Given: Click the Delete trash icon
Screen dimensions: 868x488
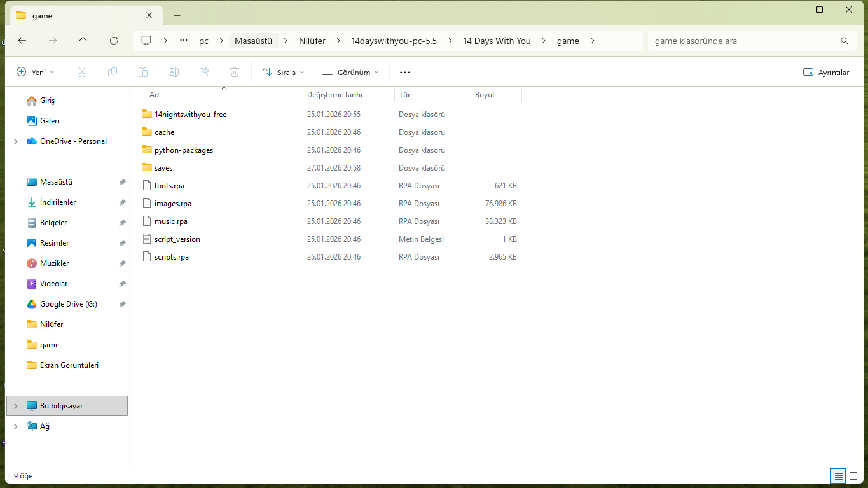Looking at the screenshot, I should point(235,72).
